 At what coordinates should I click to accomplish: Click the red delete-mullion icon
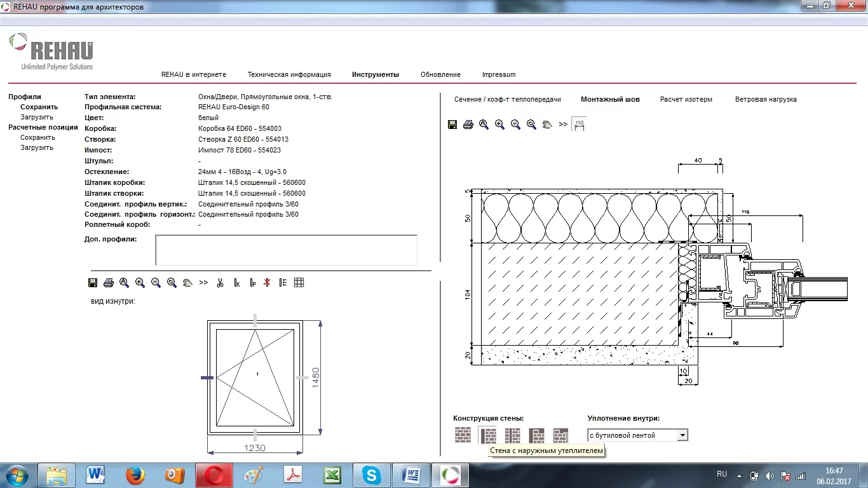tap(267, 283)
